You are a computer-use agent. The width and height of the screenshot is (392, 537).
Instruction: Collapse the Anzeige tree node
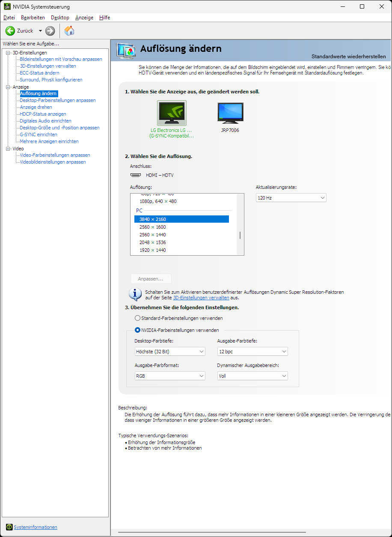[8, 87]
